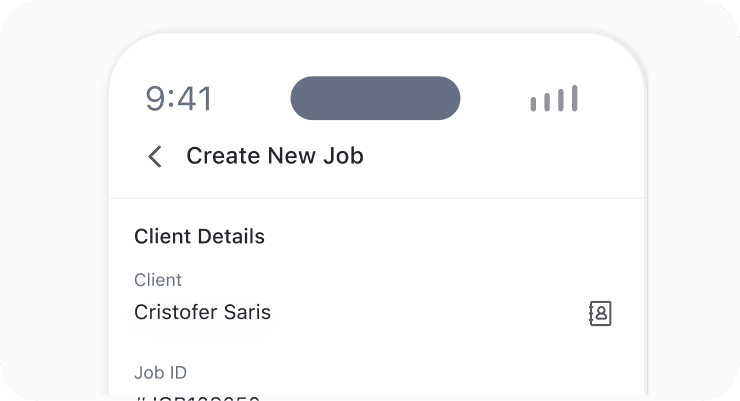The image size is (740, 401).
Task: Open contacts picker via address book icon
Action: pyautogui.click(x=600, y=313)
